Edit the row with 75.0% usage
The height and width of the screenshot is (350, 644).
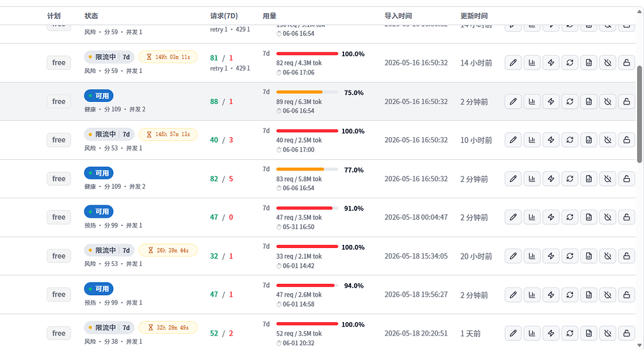pyautogui.click(x=513, y=101)
